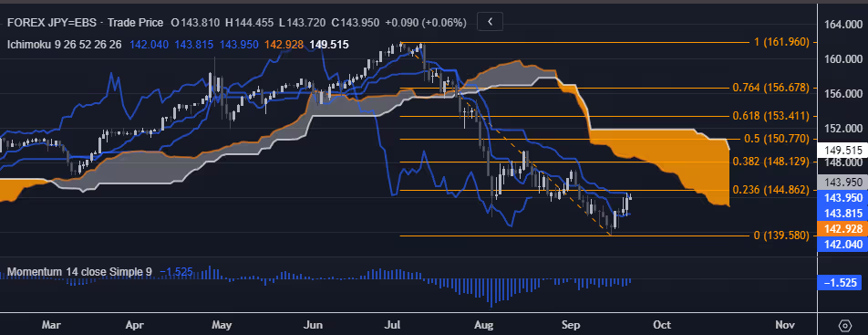Image resolution: width=868 pixels, height=335 pixels.
Task: Click the 149.515 white price label on the axis
Action: [842, 150]
